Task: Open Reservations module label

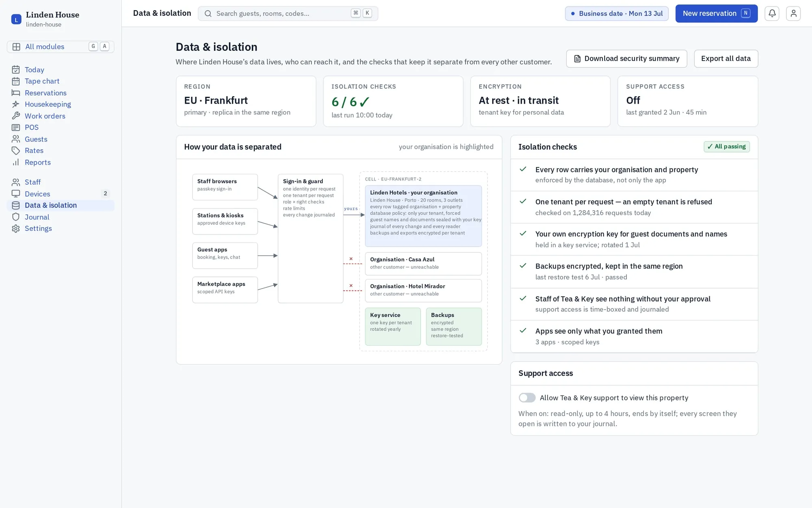Action: pyautogui.click(x=45, y=93)
